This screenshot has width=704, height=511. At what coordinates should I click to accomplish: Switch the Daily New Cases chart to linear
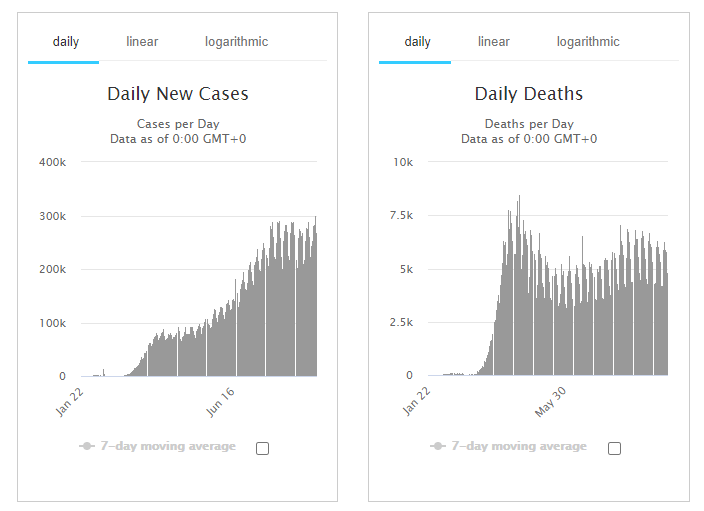click(142, 42)
